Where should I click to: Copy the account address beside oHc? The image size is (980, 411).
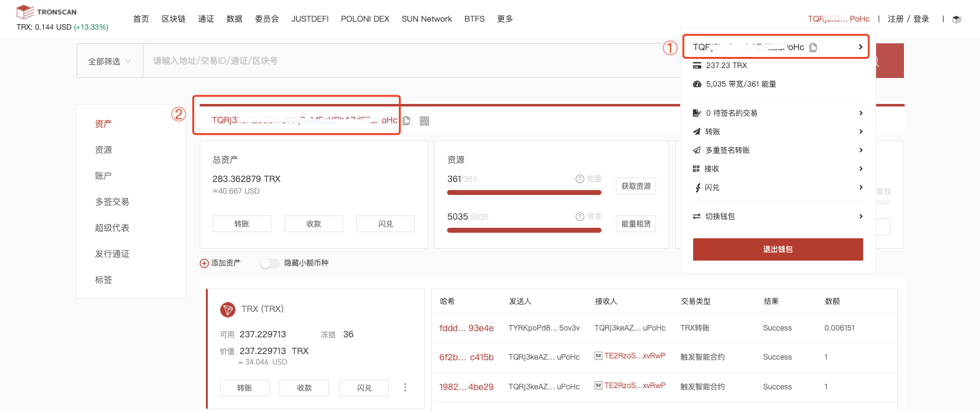(x=406, y=121)
